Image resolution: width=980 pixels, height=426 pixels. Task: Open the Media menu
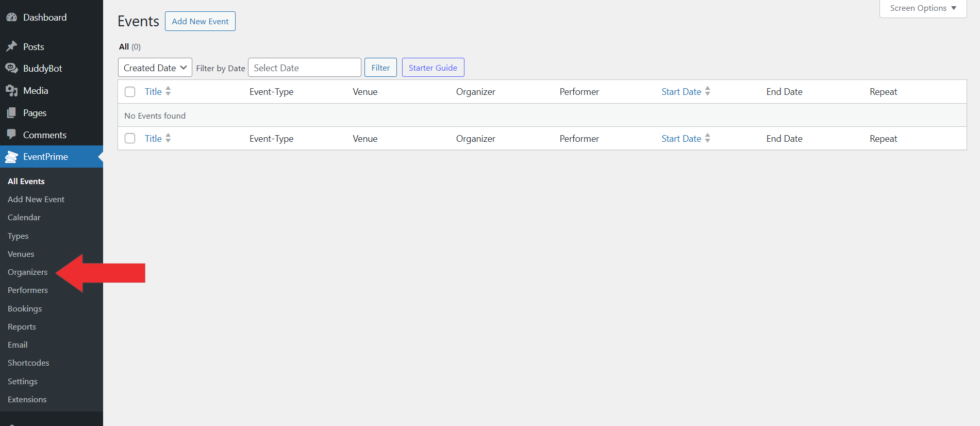[52, 90]
